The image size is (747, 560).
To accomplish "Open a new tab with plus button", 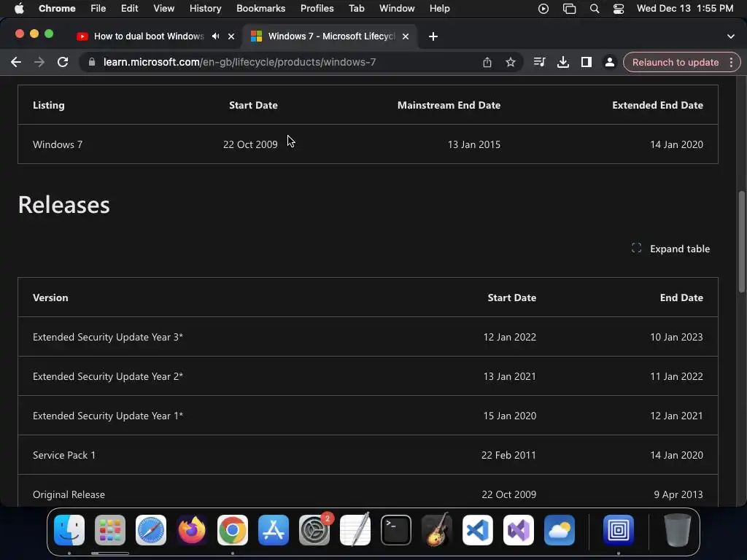I will (433, 36).
